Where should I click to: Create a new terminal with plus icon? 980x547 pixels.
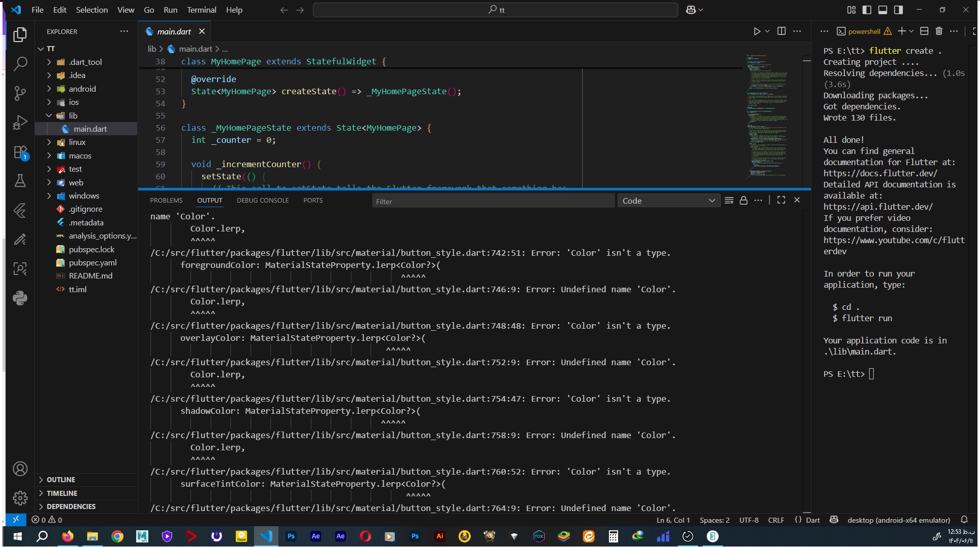point(902,31)
